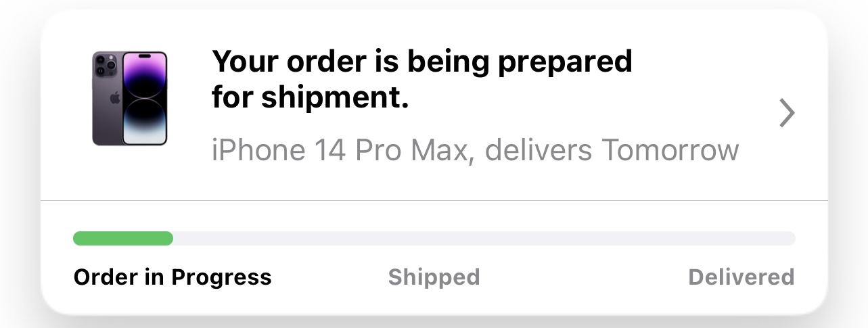Select the front-facing iPhone display image
868x328 pixels.
pos(144,98)
